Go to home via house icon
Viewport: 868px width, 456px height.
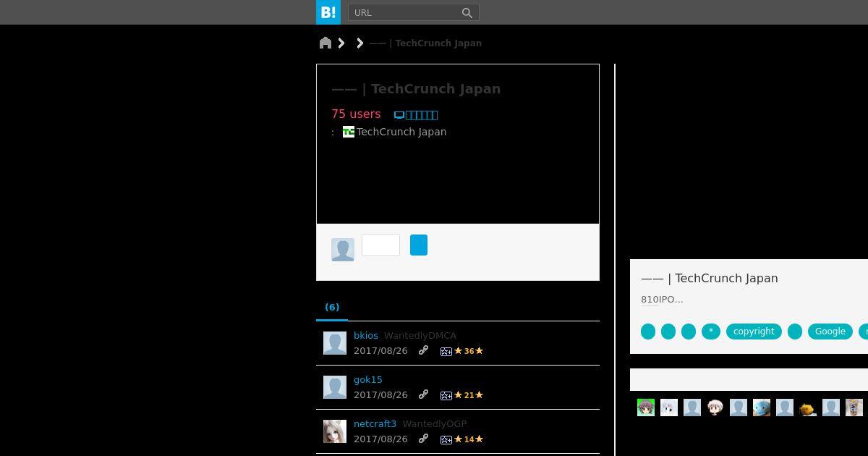[325, 43]
